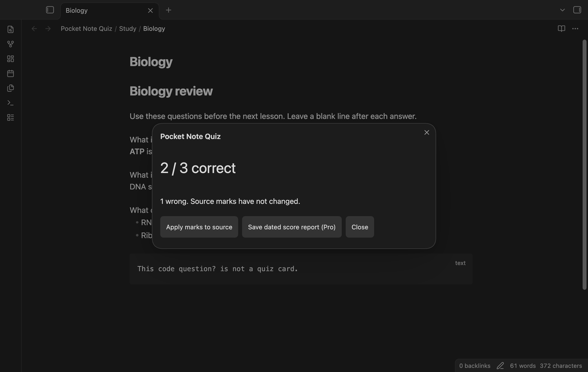Open Pocket Note Quiz breadcrumb folder

(86, 29)
